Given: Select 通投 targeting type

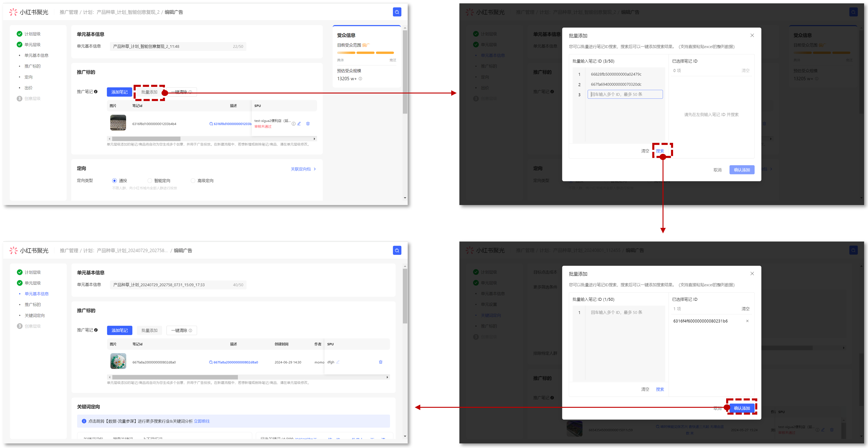Looking at the screenshot, I should pos(115,181).
